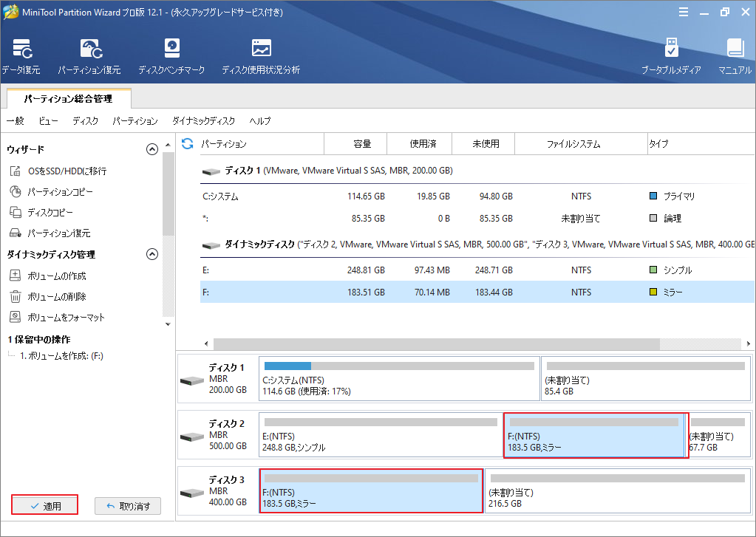
Task: Open the ダイナミックディスク menu
Action: (x=203, y=121)
